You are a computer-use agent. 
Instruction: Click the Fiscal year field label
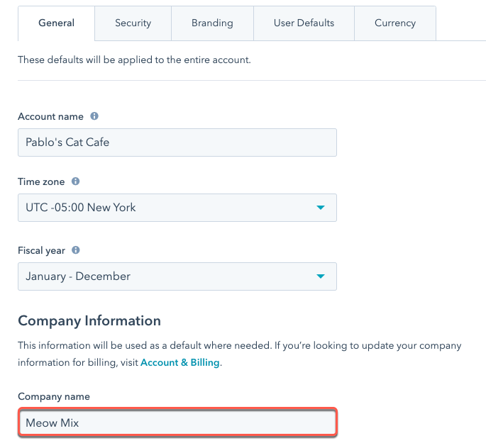coord(41,250)
